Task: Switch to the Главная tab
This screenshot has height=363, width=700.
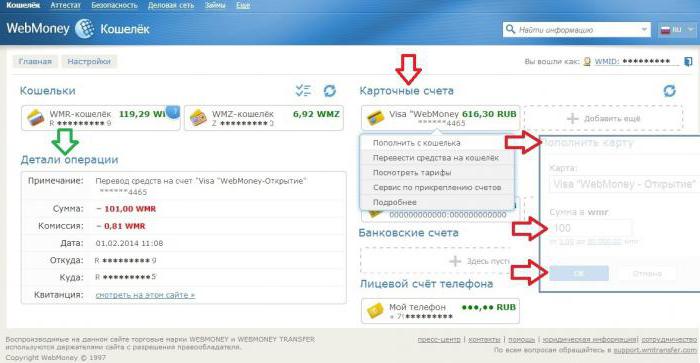Action: click(x=35, y=61)
